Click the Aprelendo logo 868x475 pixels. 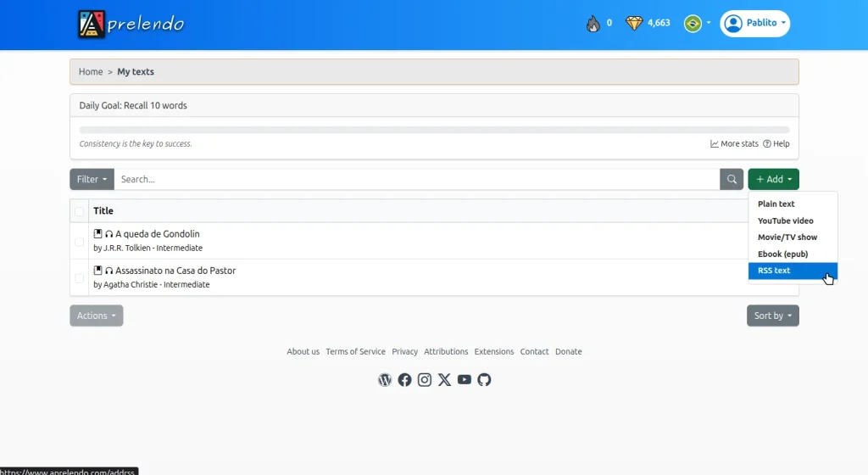point(131,24)
